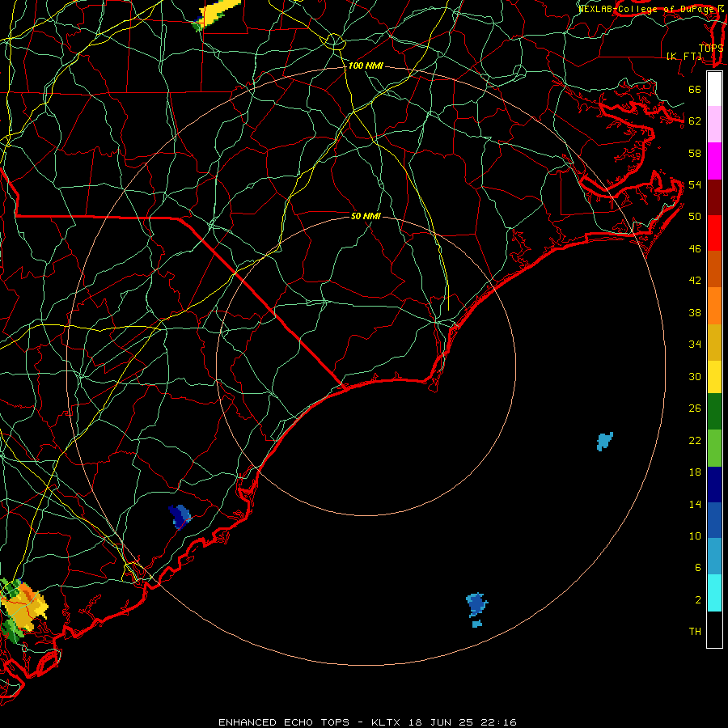This screenshot has height=728, width=728.
Task: Click the 'ENHANCED ECHO TOPS - KLTX' caption
Action: click(x=309, y=722)
